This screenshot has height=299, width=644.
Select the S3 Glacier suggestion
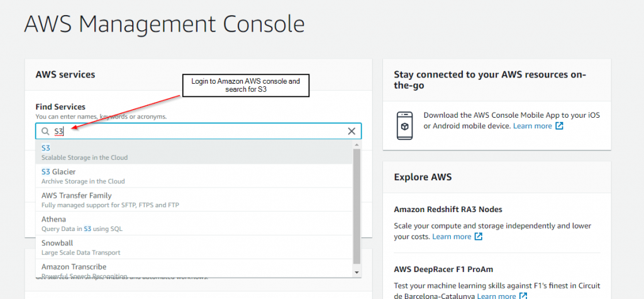(194, 176)
